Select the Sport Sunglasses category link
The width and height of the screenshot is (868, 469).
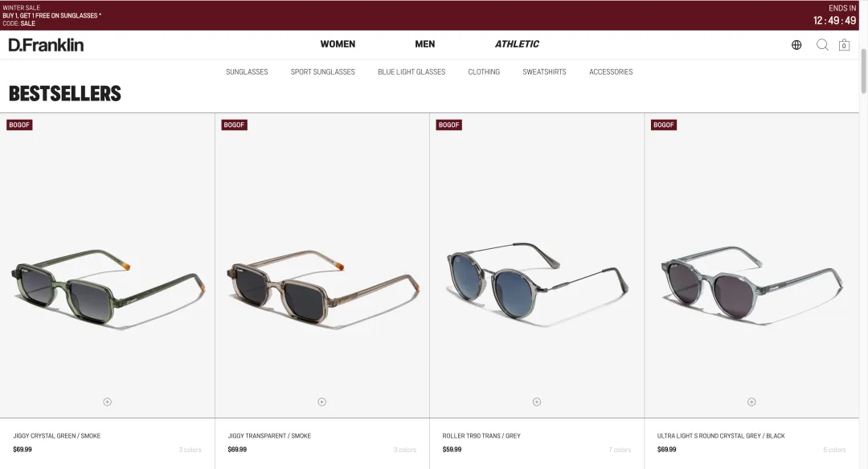pos(323,72)
